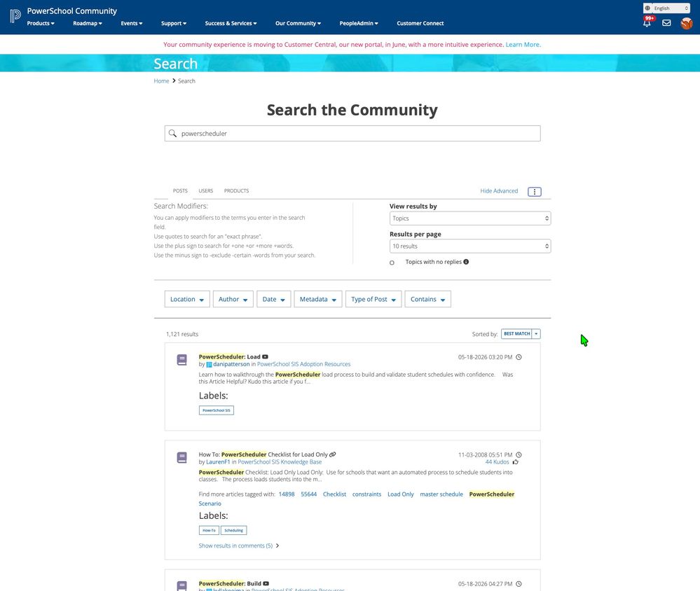Open the Roadmap menu
700x591 pixels.
pos(88,23)
